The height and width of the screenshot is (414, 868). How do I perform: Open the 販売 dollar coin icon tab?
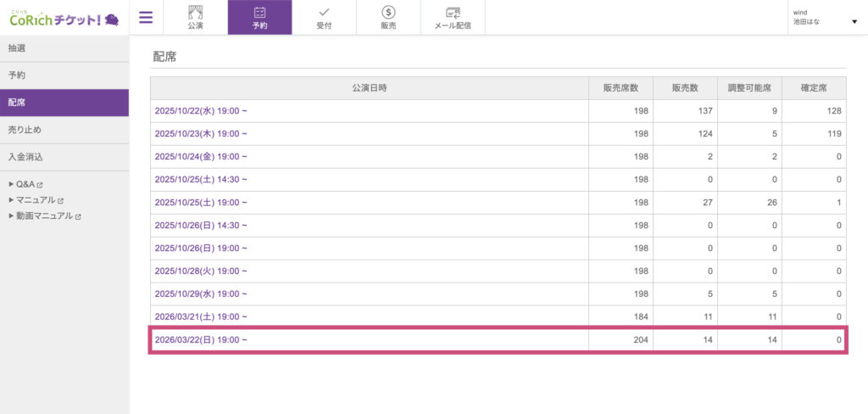click(388, 17)
